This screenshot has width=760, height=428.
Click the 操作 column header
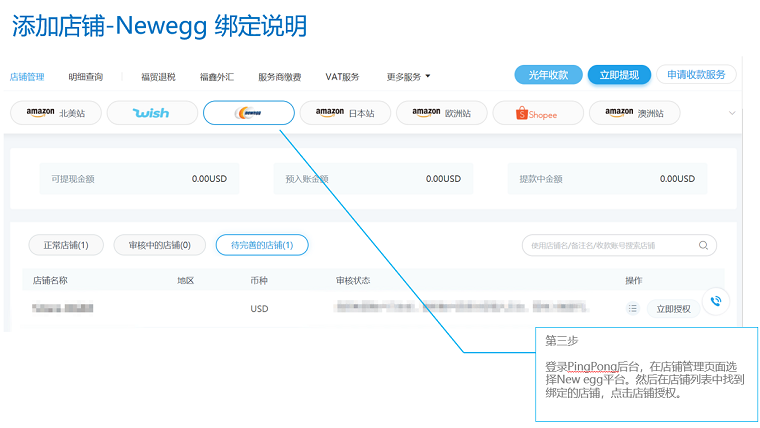[633, 280]
